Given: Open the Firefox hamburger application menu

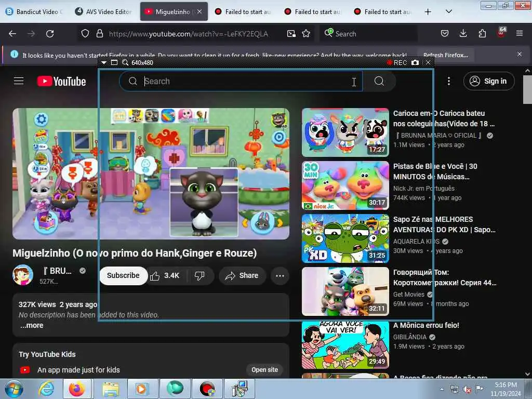Looking at the screenshot, I should 520,33.
